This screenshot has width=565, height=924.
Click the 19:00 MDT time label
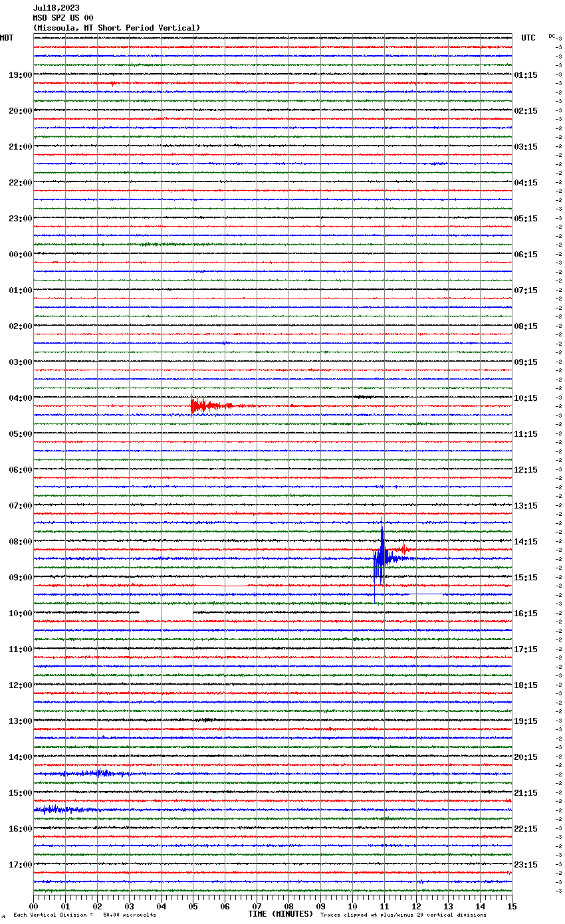pyautogui.click(x=20, y=75)
